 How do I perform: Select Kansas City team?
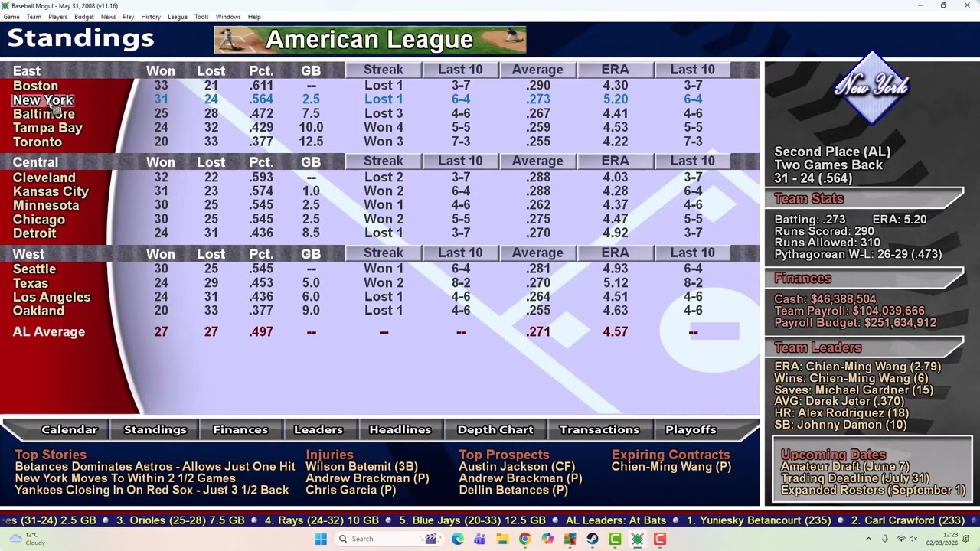tap(51, 191)
